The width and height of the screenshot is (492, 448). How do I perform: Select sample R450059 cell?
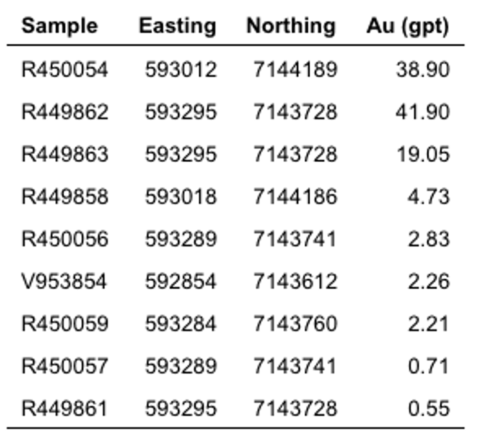65,323
